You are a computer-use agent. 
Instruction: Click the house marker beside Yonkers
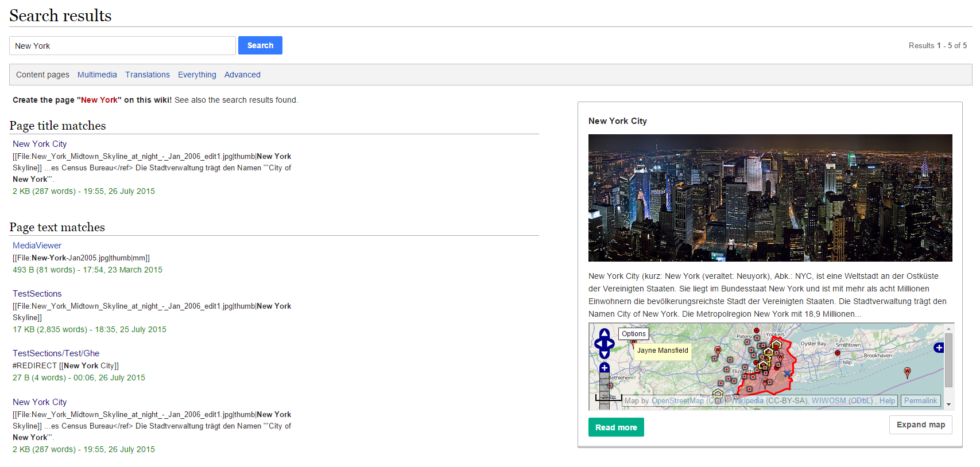pos(776,344)
